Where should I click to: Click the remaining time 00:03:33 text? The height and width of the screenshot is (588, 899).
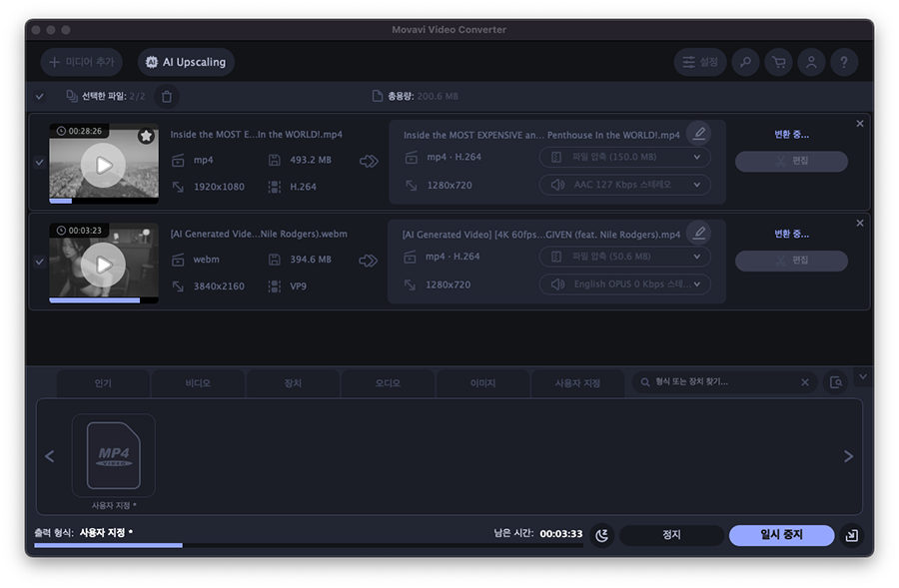[x=561, y=534]
